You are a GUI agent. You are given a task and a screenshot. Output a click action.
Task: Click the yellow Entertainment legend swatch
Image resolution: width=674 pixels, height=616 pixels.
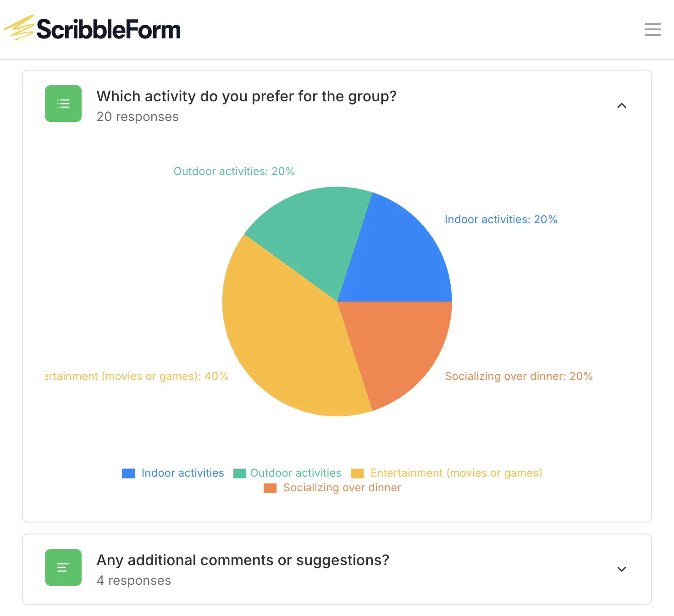(x=357, y=473)
